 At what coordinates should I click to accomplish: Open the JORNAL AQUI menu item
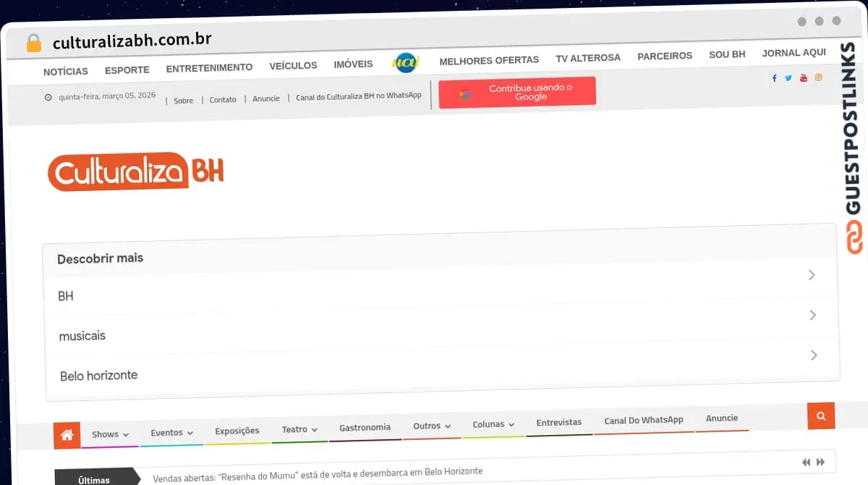[x=793, y=53]
